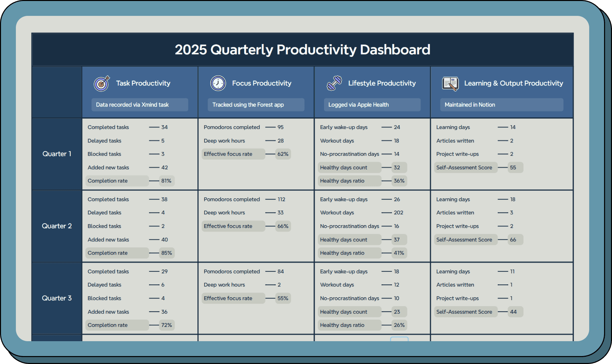The image size is (612, 364).
Task: Click Quarter 2 Blocked tasks label
Action: point(104,226)
